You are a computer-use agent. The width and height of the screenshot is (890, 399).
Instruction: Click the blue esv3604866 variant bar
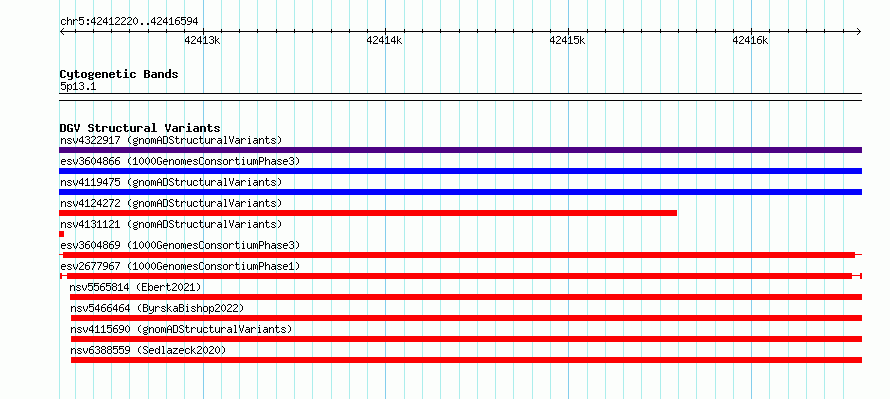click(x=460, y=171)
